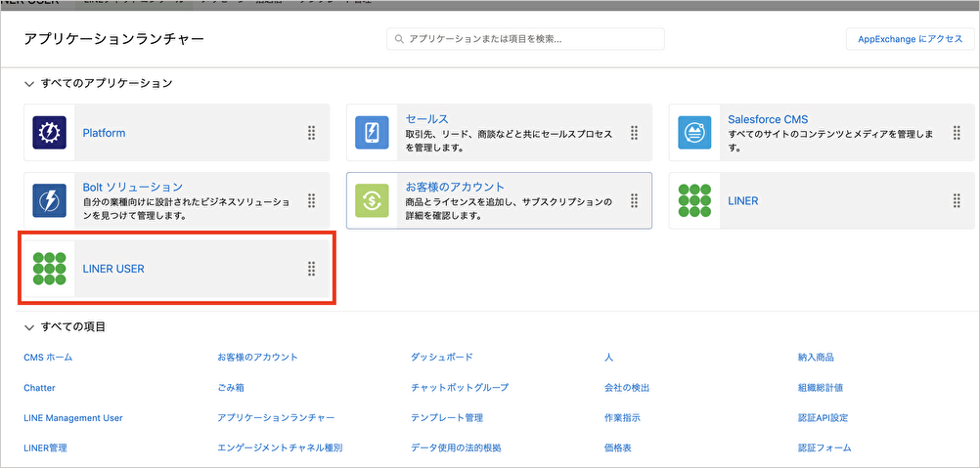Collapse the すべての項目 section

pyautogui.click(x=28, y=327)
